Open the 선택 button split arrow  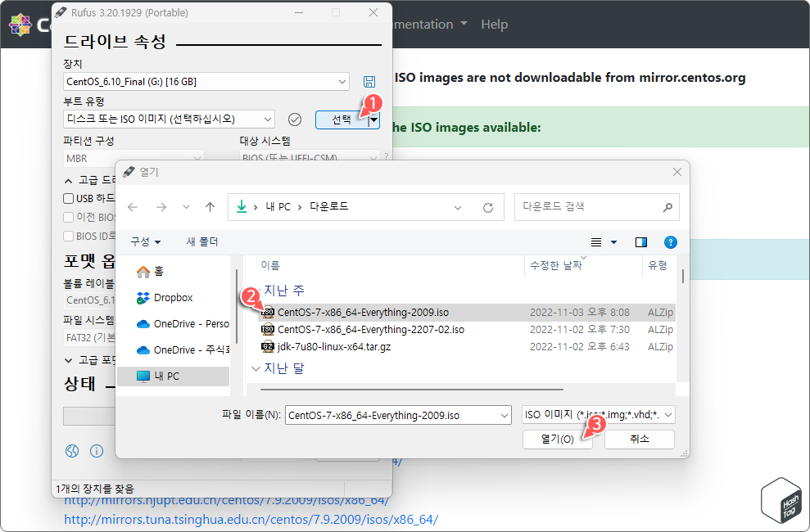(374, 119)
